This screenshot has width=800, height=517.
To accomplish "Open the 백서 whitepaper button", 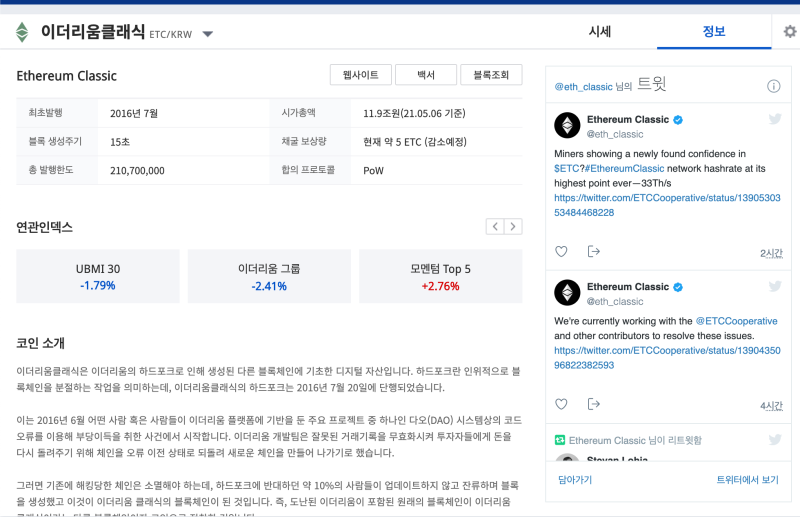I will [x=426, y=75].
